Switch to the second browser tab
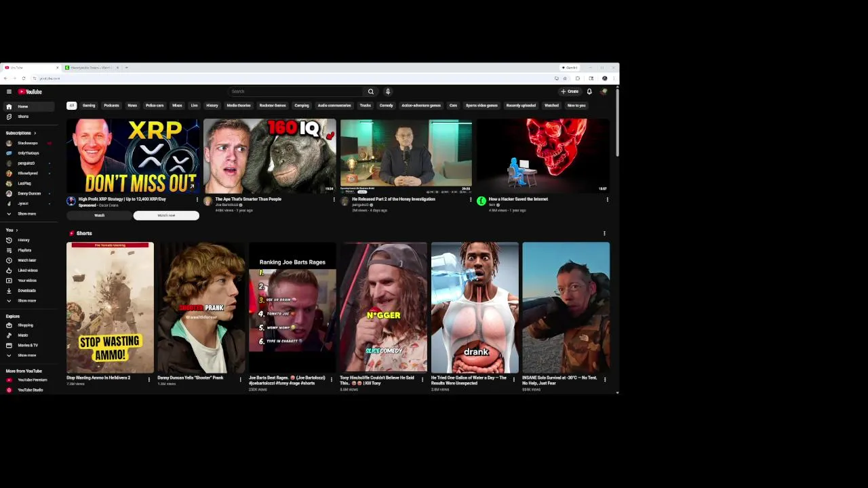The height and width of the screenshot is (488, 868). [91, 68]
